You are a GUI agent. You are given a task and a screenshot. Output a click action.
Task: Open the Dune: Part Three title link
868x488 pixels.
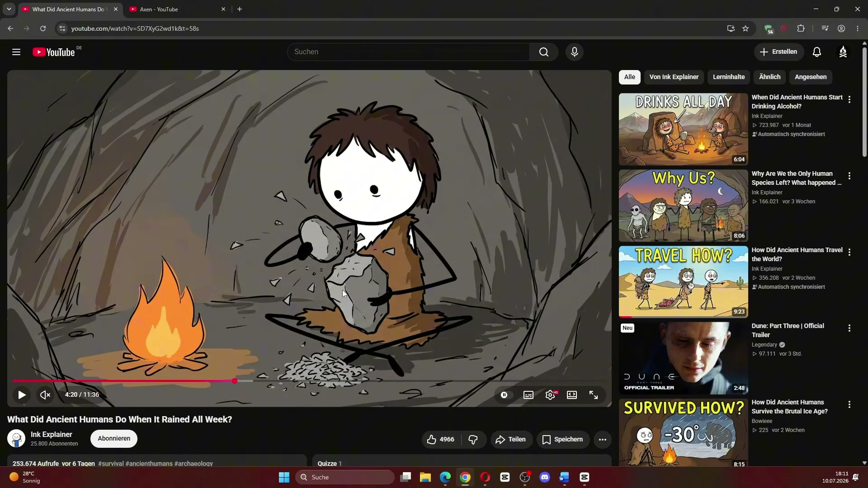coord(788,330)
